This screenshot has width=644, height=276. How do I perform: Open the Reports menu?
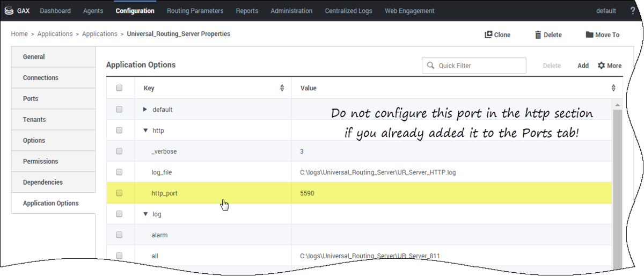(247, 11)
